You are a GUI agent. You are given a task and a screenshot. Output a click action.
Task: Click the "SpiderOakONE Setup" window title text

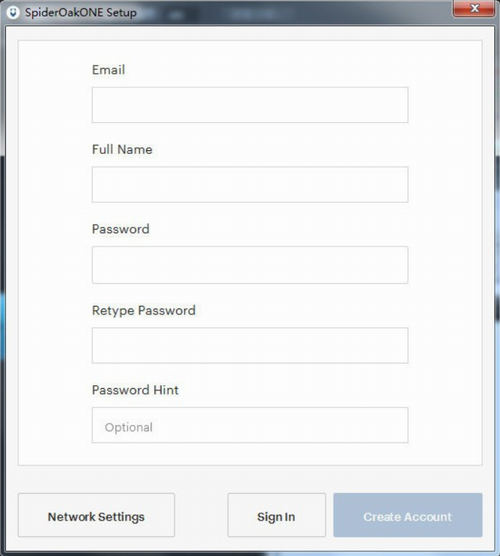point(81,13)
